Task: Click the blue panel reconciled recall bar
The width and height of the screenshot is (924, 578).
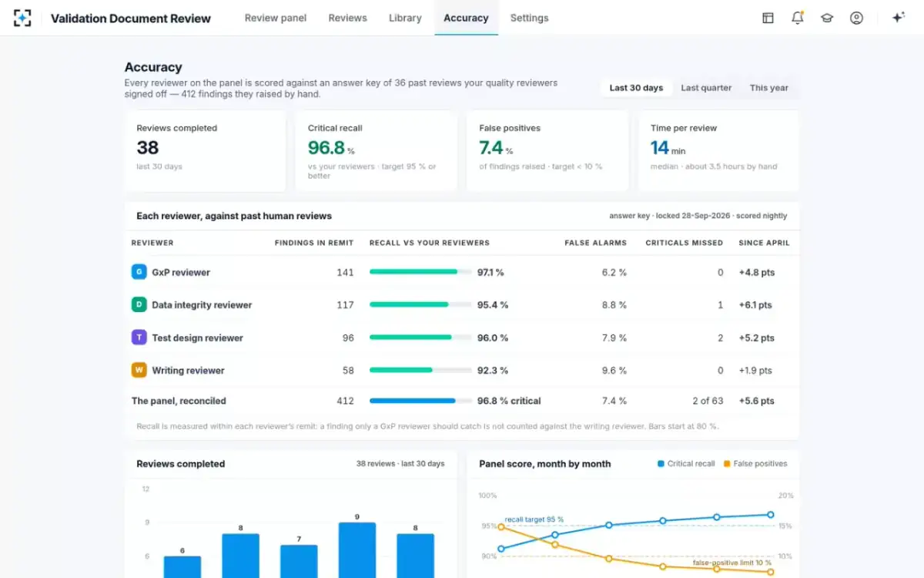Action: [x=420, y=401]
